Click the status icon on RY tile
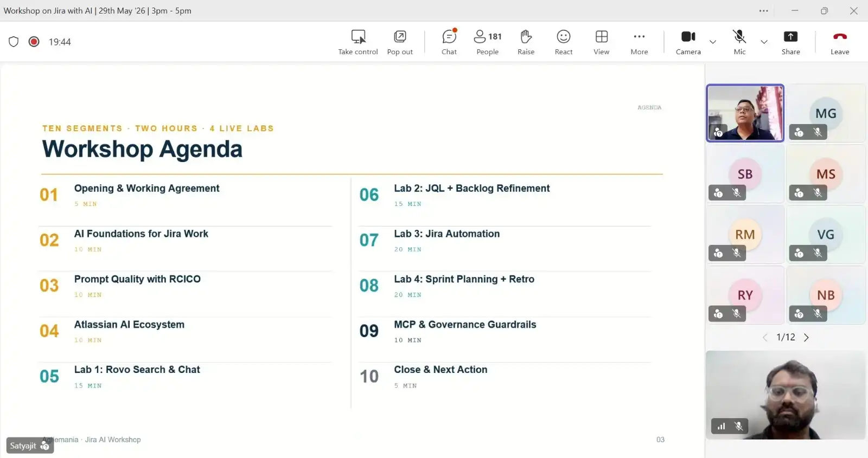Screen dimensions: 868x458 (718, 314)
